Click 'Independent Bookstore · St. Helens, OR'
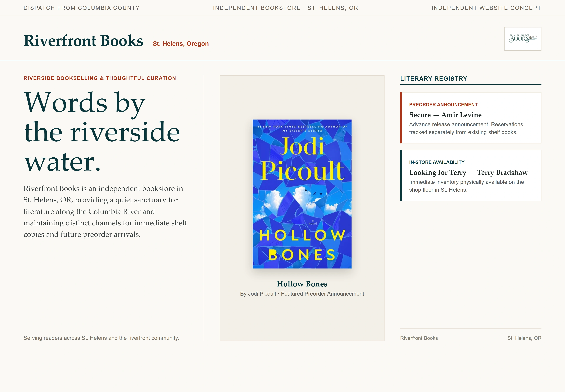The height and width of the screenshot is (392, 565). [285, 8]
